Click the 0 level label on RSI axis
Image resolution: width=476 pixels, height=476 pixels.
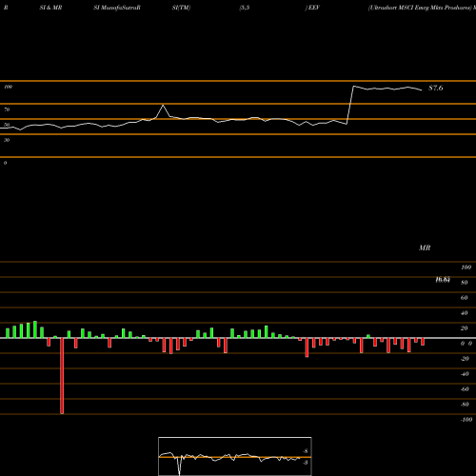5,163
